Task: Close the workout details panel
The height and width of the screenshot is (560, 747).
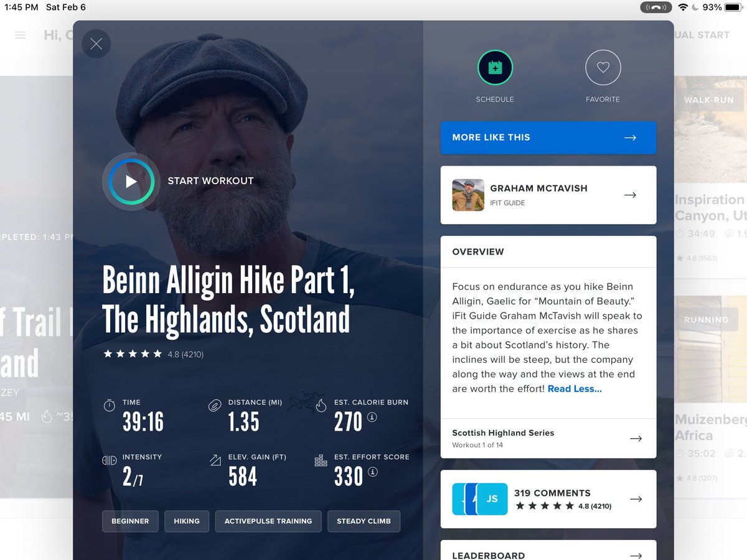Action: coord(96,44)
